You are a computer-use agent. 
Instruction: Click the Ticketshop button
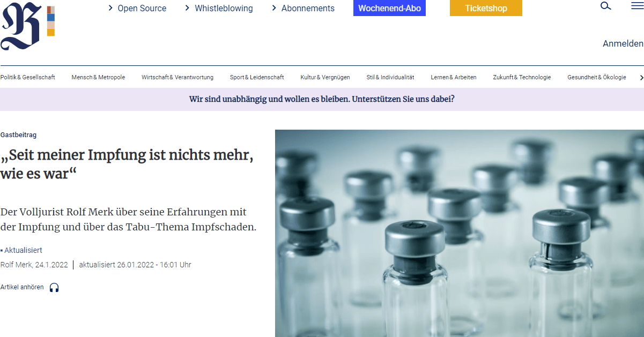coord(486,8)
